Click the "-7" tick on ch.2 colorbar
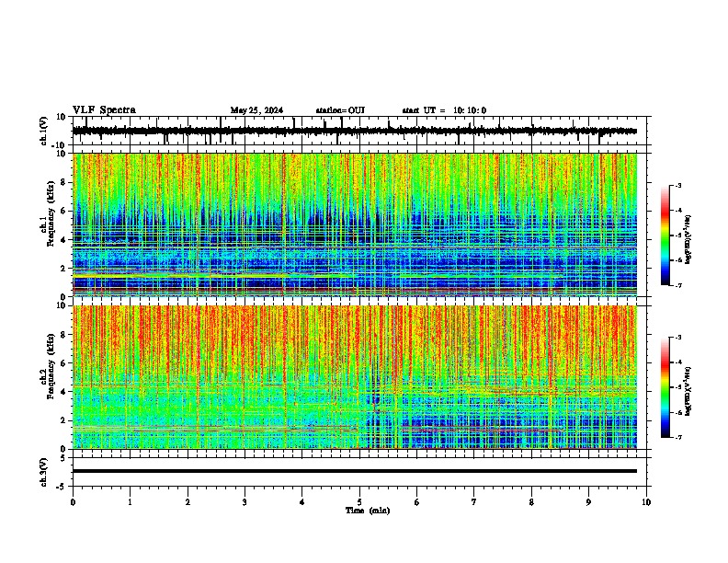The image size is (728, 563). click(x=677, y=437)
